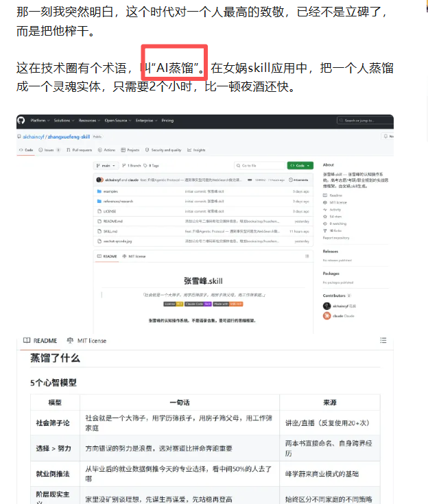This screenshot has width=428, height=504.
Task: Select the small MIT license tab under file list
Action: [134, 256]
